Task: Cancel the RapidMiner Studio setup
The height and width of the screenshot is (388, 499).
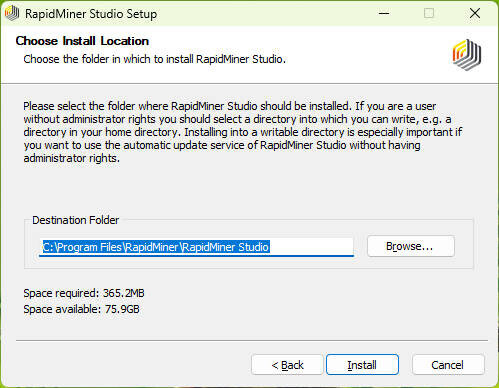Action: [448, 365]
